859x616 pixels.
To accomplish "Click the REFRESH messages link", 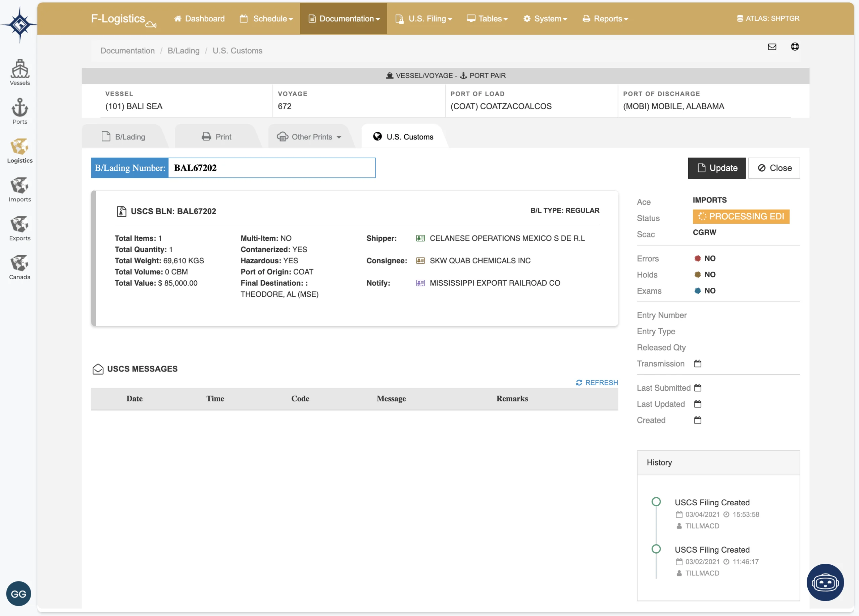I will click(597, 382).
